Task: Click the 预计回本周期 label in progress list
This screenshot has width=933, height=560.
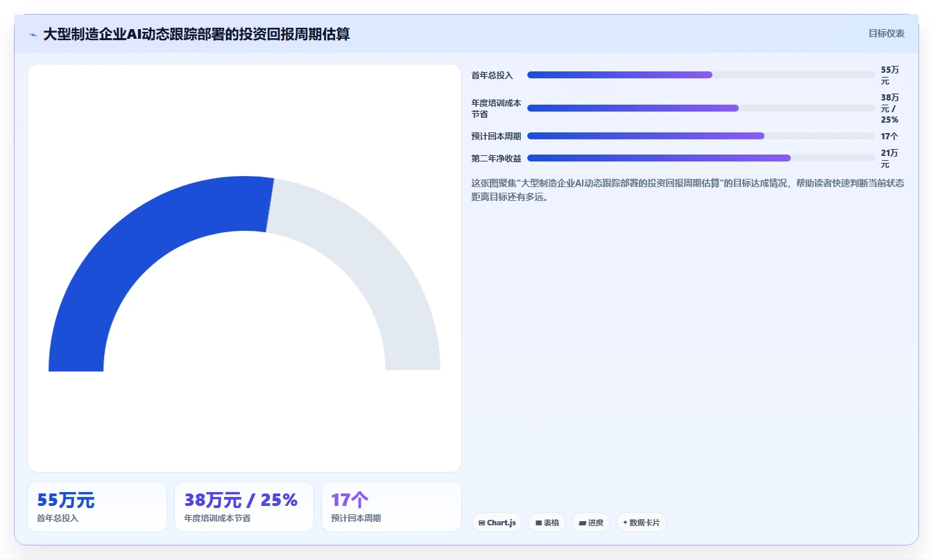Action: (496, 136)
